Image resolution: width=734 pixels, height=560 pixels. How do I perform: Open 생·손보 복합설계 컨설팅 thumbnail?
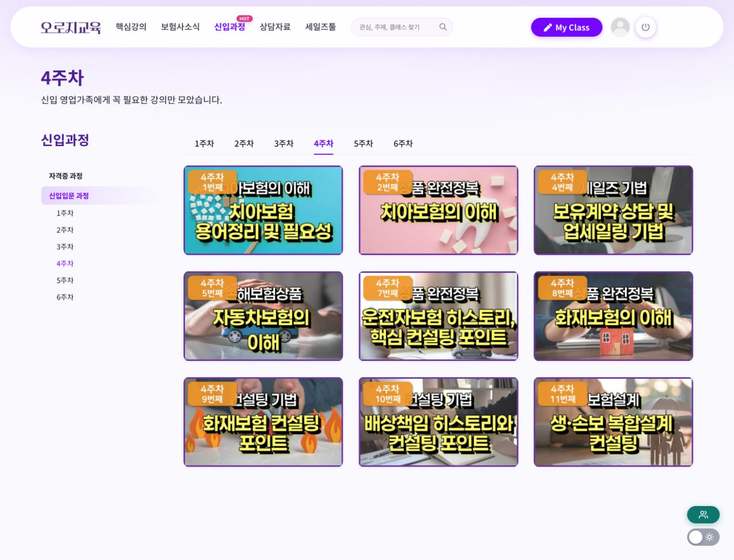(x=613, y=422)
